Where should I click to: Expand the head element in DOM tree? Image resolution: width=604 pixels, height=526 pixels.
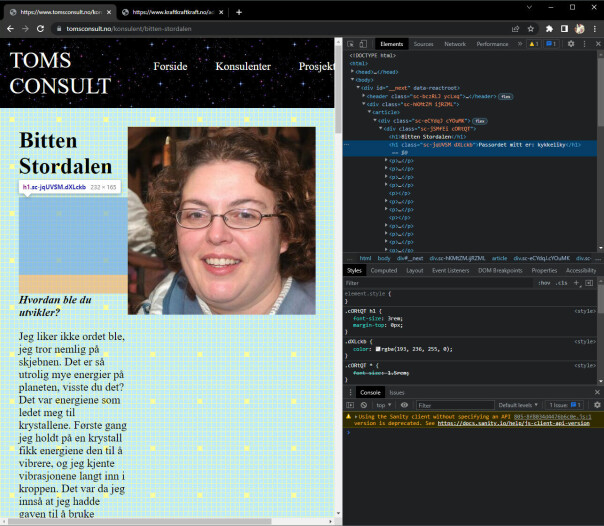click(x=352, y=72)
